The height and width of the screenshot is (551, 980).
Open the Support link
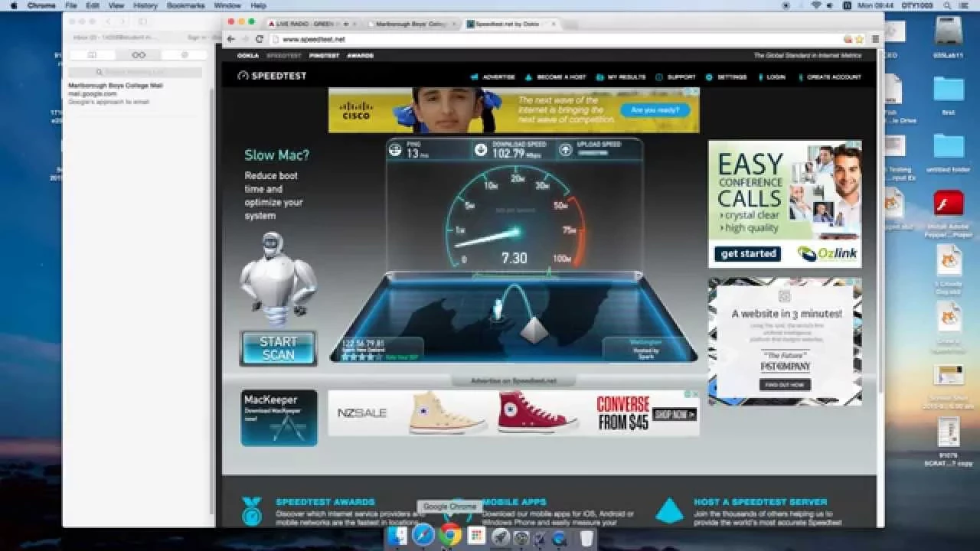point(675,77)
